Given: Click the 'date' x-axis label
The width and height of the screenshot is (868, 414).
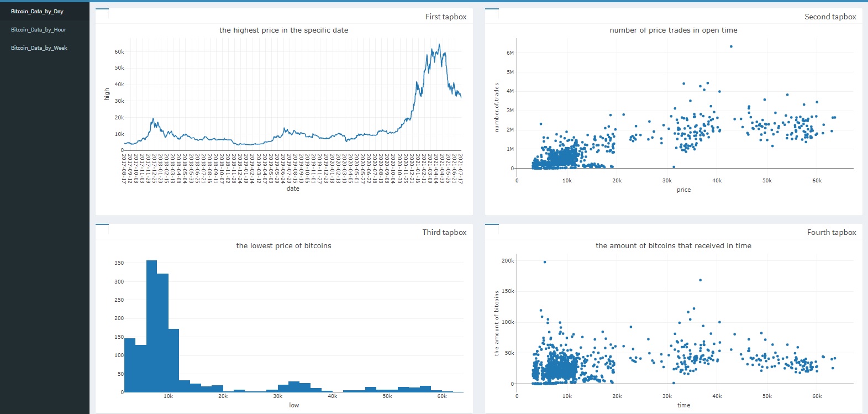Looking at the screenshot, I should (293, 188).
